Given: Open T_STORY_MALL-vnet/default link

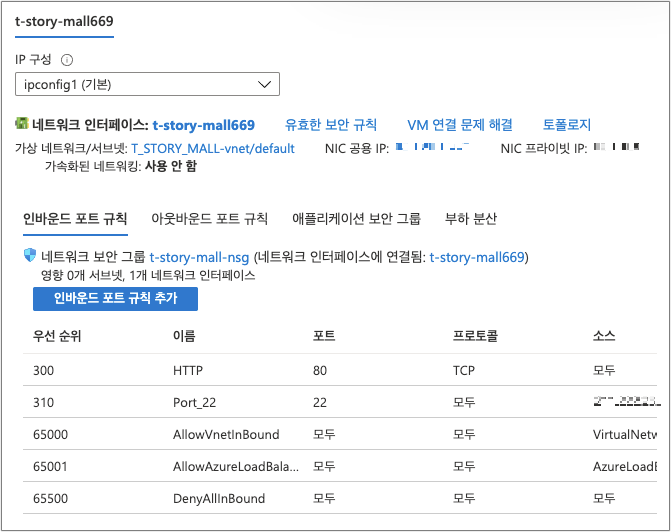Looking at the screenshot, I should (213, 149).
